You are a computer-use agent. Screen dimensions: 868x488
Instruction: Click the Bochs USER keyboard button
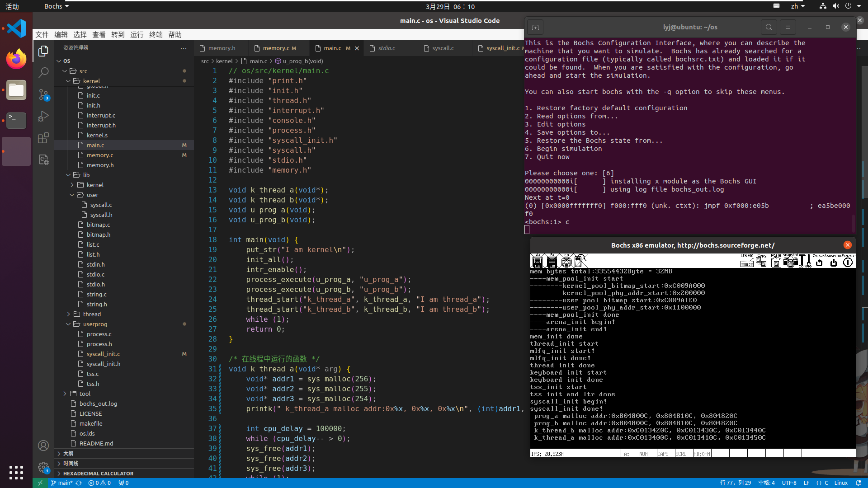[747, 261]
